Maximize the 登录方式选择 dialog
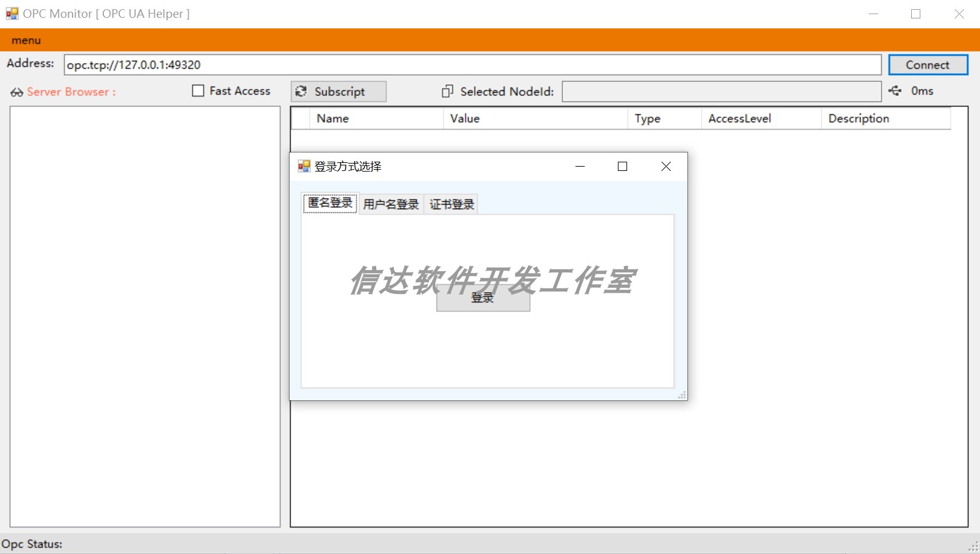 tap(622, 167)
